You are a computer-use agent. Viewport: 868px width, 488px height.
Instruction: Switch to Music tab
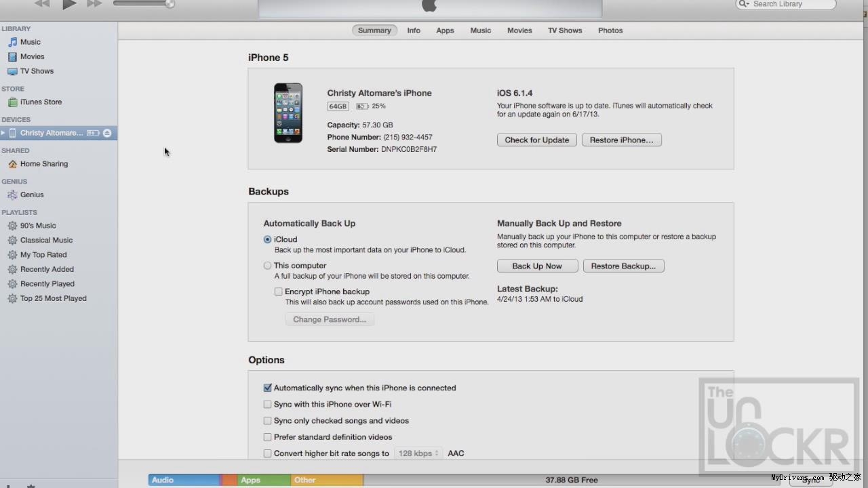point(481,30)
